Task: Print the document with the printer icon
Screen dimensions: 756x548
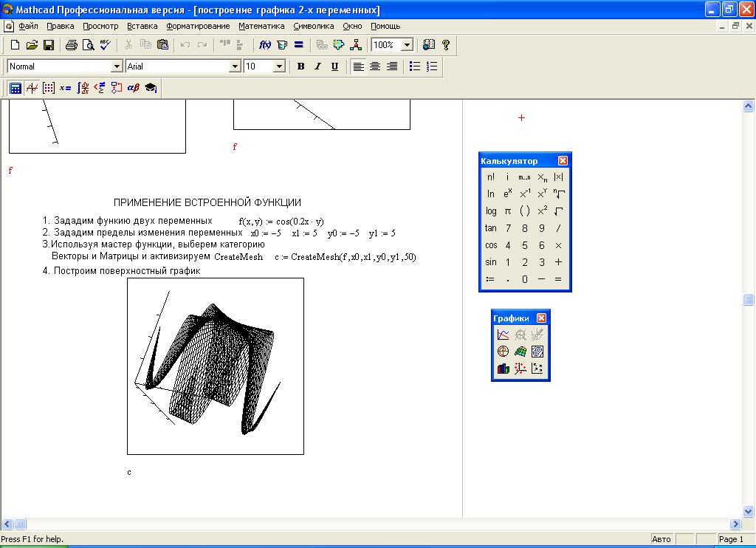Action: point(72,45)
